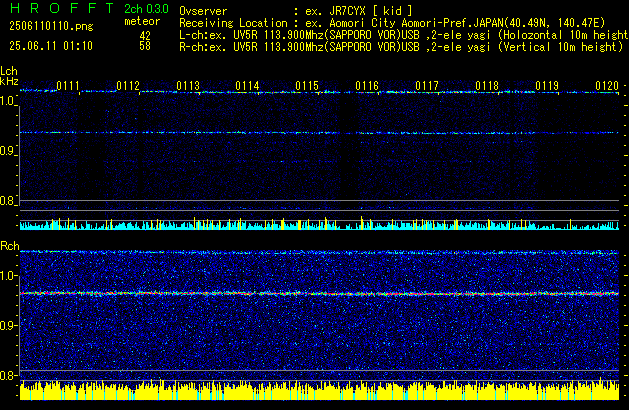Viewport: 629px width, 410px height.
Task: Click time marker 0111
Action: click(x=68, y=86)
